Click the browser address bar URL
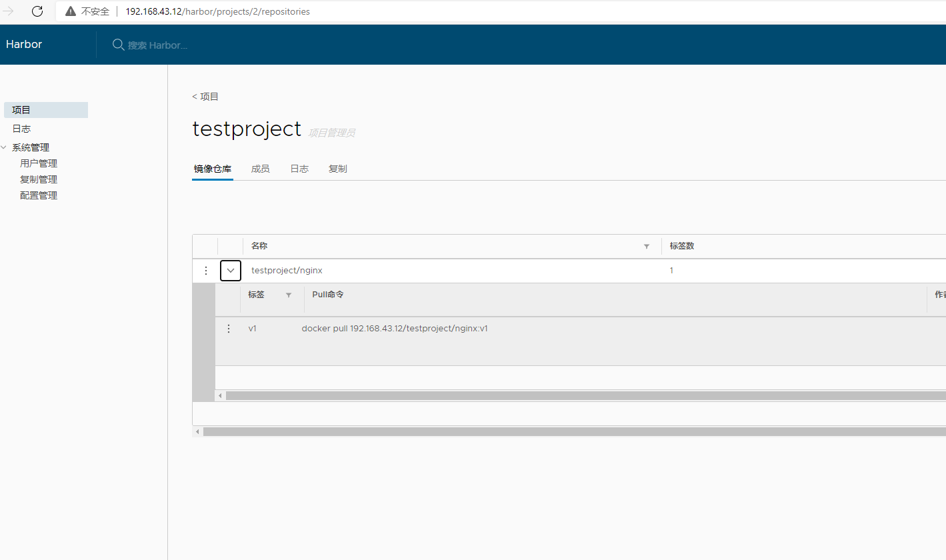 click(217, 11)
